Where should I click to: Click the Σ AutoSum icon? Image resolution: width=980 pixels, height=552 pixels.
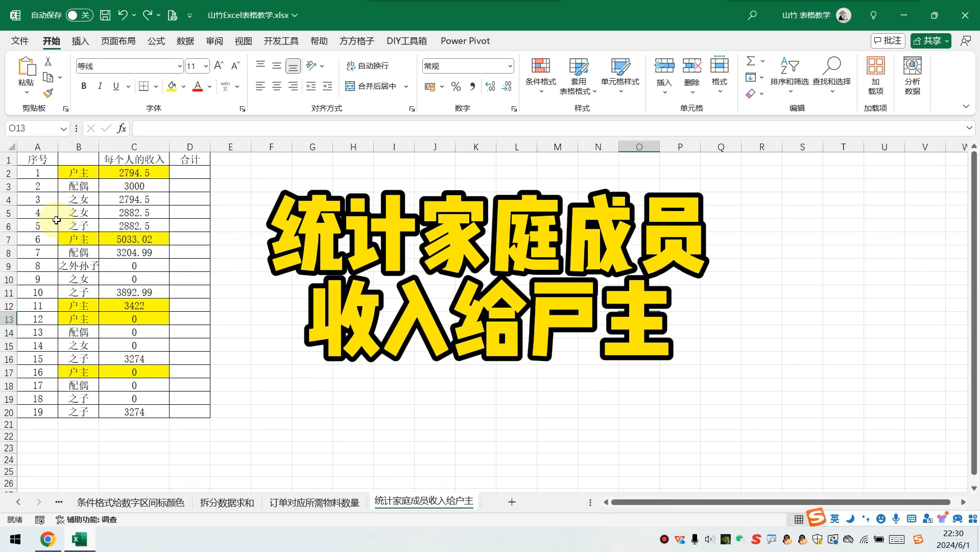click(752, 61)
